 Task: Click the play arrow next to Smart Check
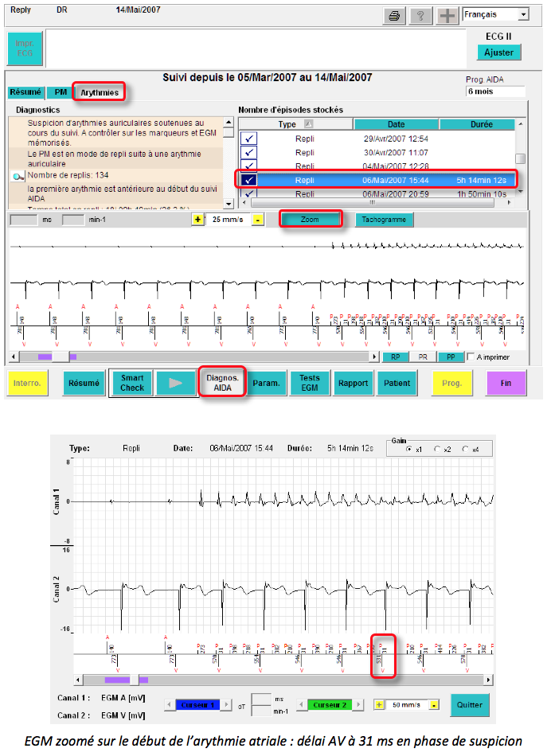(176, 383)
